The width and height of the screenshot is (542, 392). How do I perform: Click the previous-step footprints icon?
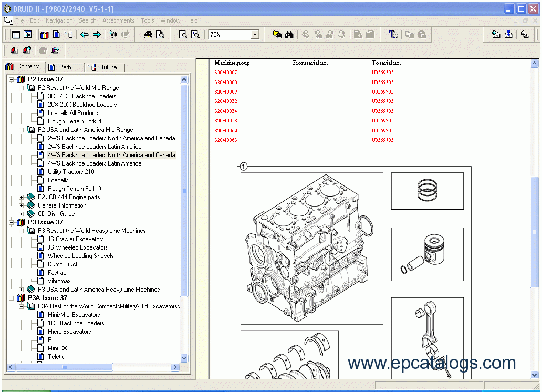point(113,35)
